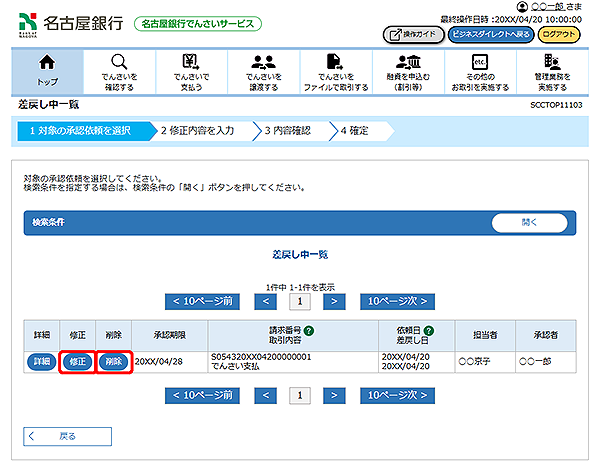Open でんさいをファイルで取引する menu
600x466 pixels.
pos(335,70)
